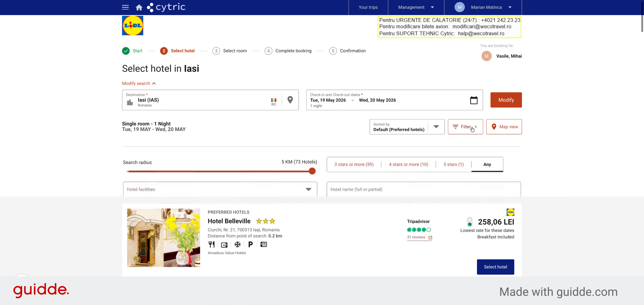Expand Marian Matinca account dropdown arrow
This screenshot has height=305, width=644.
coord(510,7)
